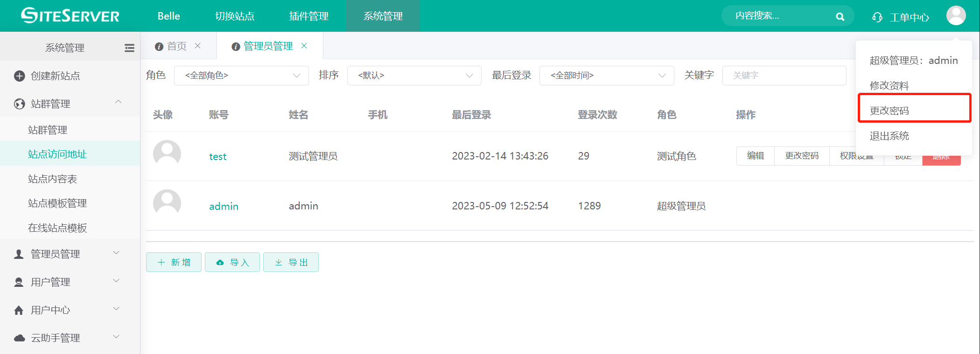
Task: Open the 排序 dropdown showing 默认
Action: (414, 76)
